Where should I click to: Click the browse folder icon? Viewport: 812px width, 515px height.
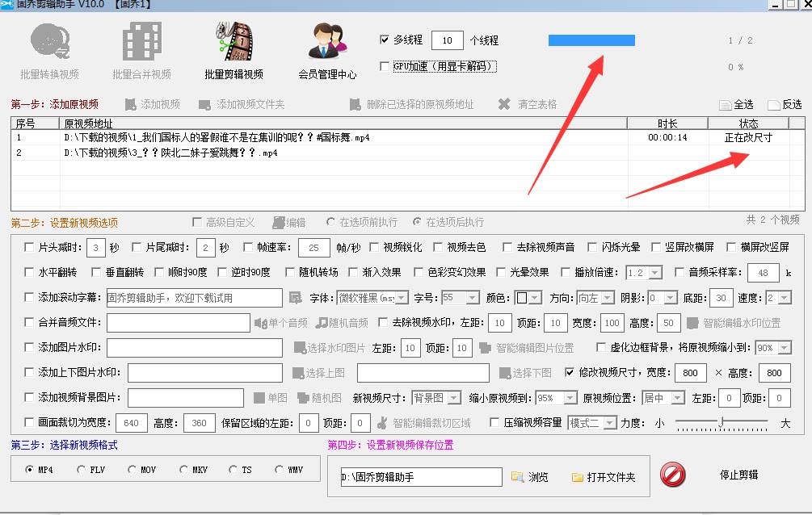[517, 477]
